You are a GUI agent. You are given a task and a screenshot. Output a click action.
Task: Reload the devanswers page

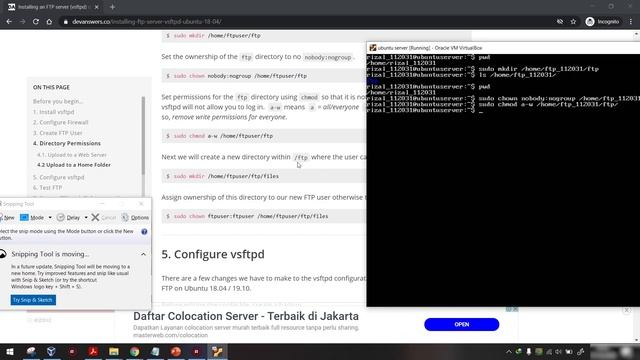click(36, 22)
